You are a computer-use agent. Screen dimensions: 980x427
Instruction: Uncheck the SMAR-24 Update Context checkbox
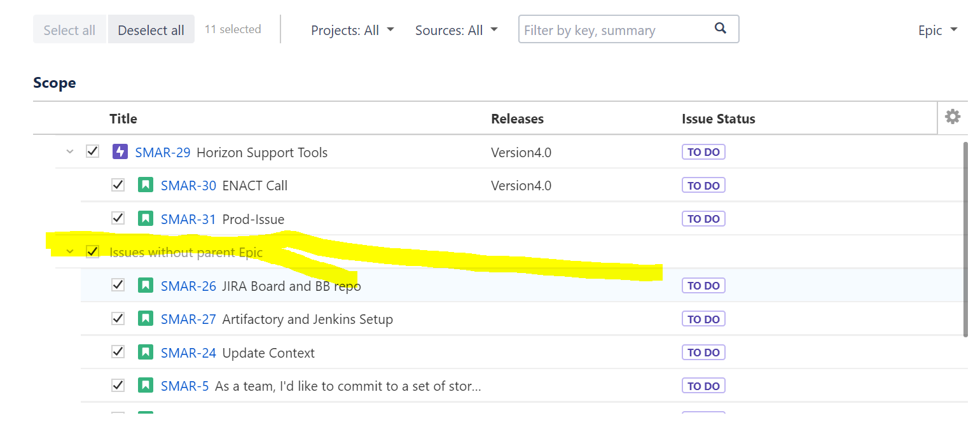tap(118, 352)
